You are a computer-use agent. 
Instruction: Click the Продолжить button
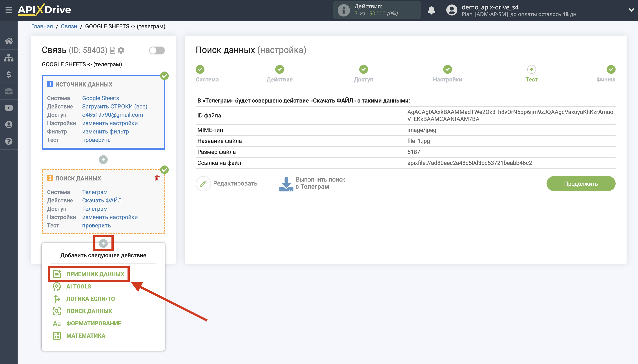tap(581, 183)
